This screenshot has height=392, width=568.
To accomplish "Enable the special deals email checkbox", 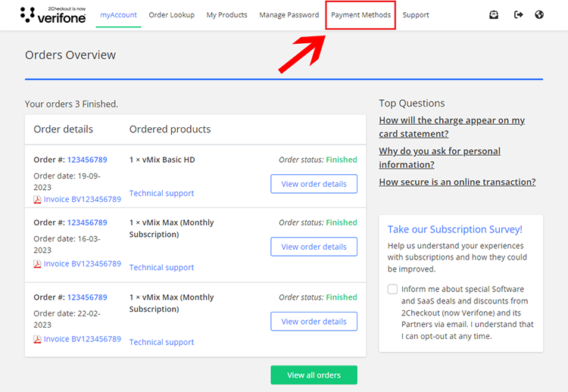I will tap(392, 289).
